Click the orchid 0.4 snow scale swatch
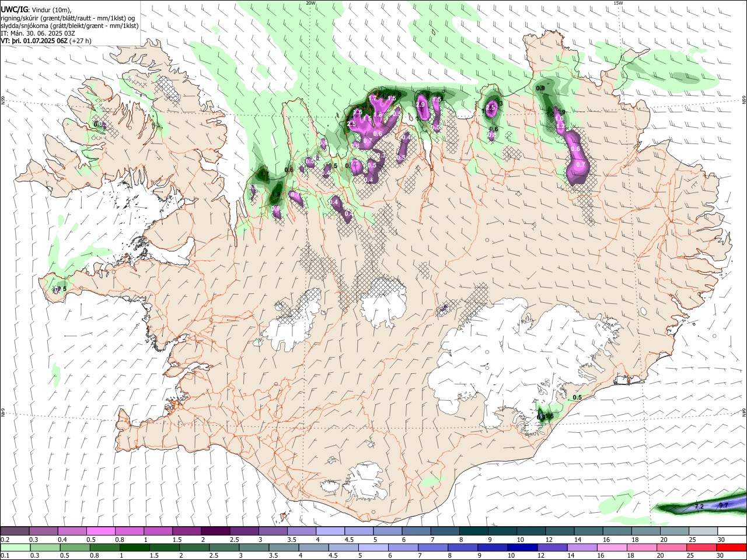747x560 pixels. 72,531
